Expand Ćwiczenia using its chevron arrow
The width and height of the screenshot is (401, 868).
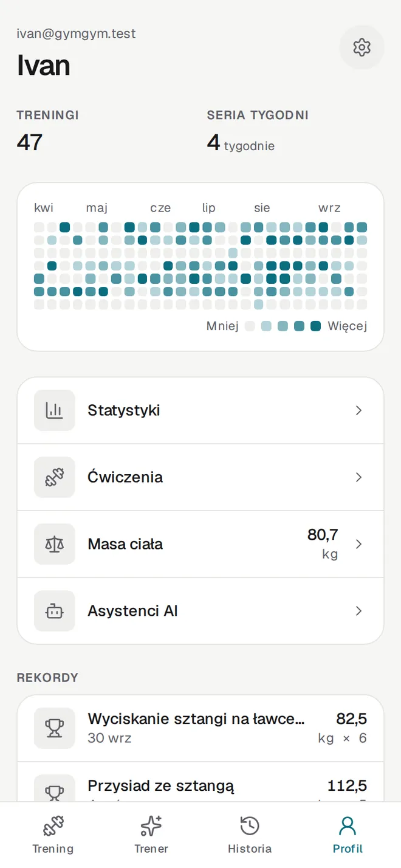point(358,477)
